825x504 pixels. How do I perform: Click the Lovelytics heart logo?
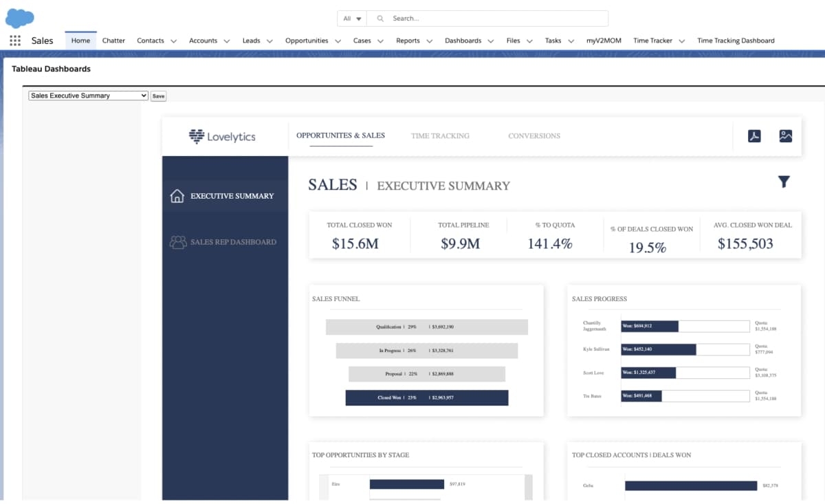197,136
